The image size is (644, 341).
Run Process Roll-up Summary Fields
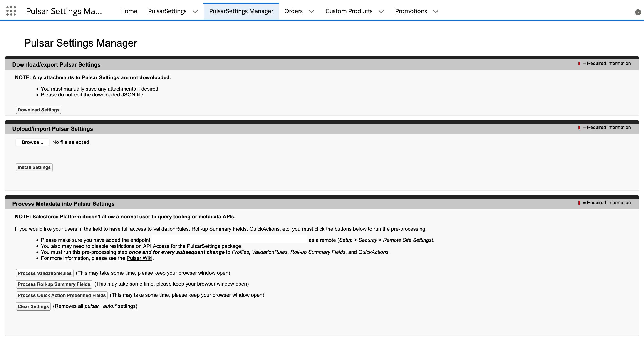pos(54,284)
